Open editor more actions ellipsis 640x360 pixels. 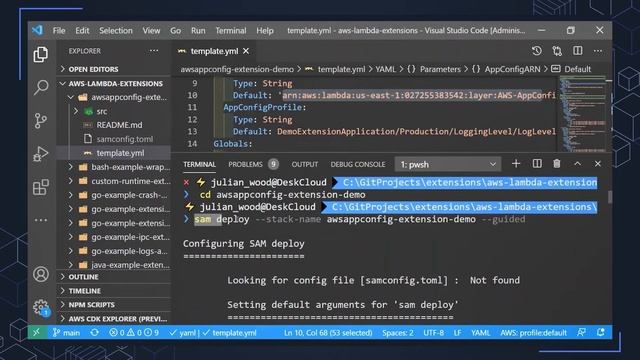click(598, 51)
